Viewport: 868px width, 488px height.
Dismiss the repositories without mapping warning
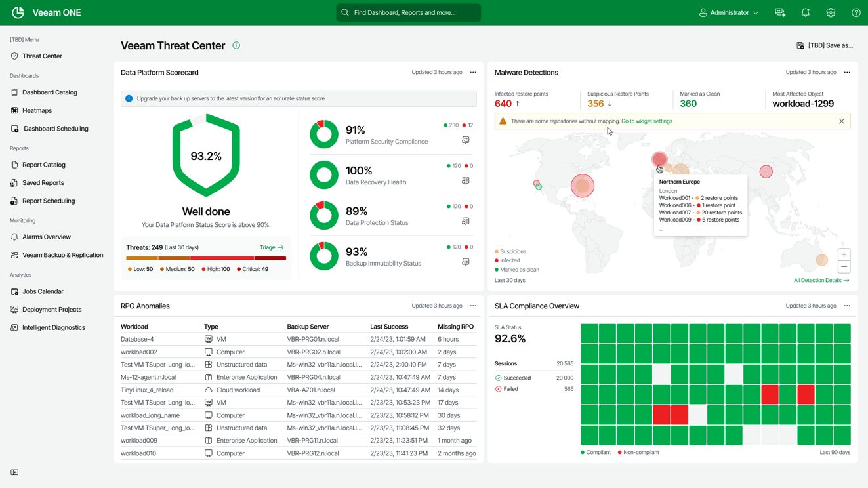tap(841, 121)
